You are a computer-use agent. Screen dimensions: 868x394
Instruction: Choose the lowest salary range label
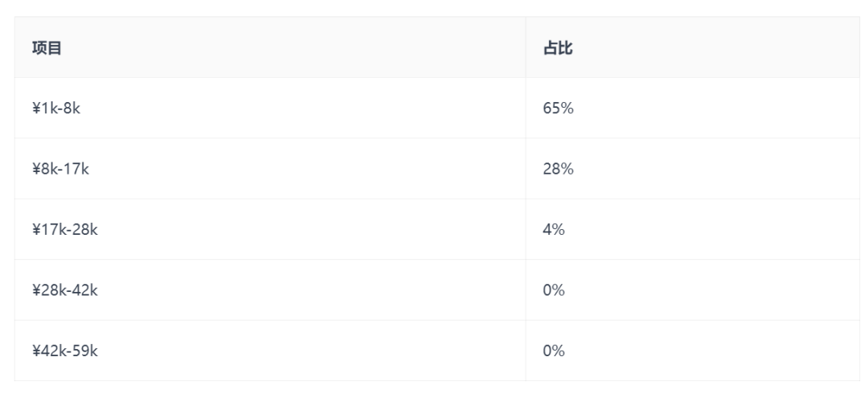pos(56,109)
